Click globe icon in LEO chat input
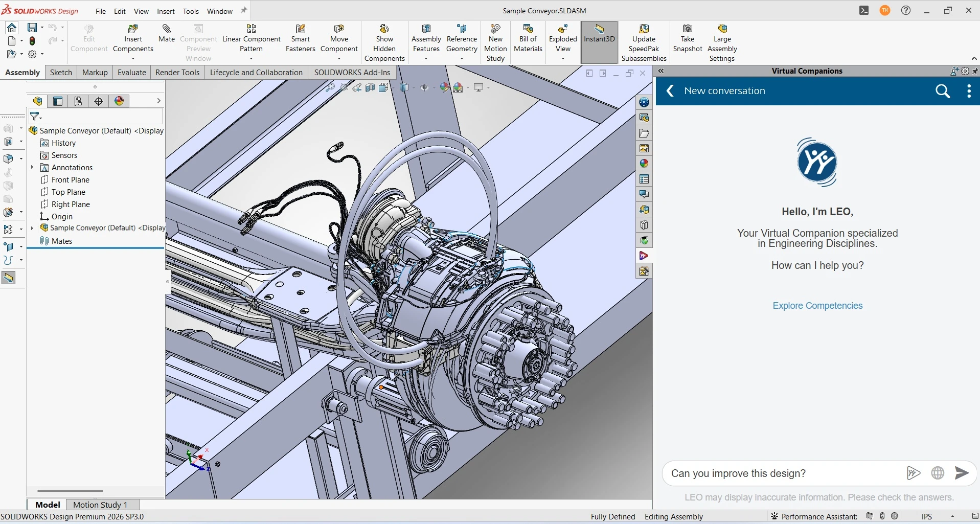This screenshot has height=524, width=980. click(938, 473)
